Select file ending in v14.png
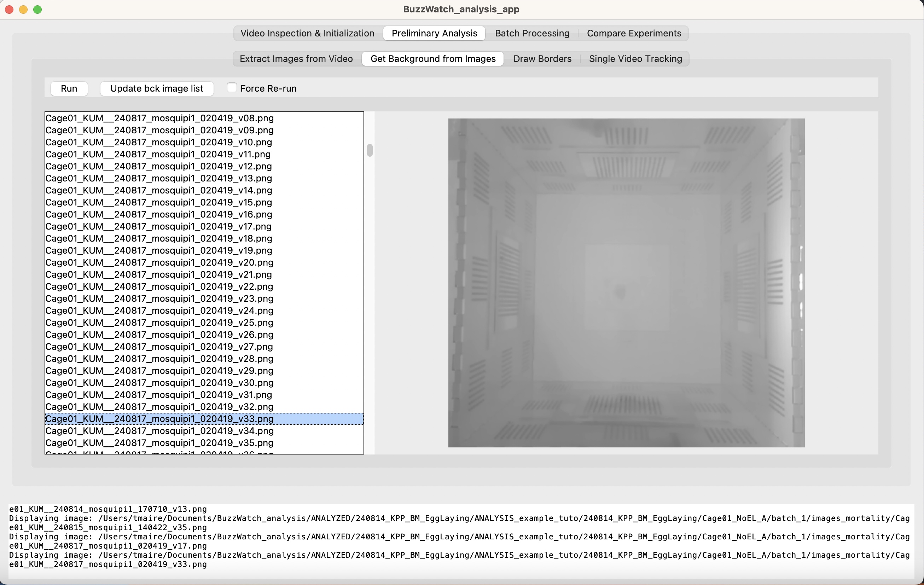 click(204, 190)
